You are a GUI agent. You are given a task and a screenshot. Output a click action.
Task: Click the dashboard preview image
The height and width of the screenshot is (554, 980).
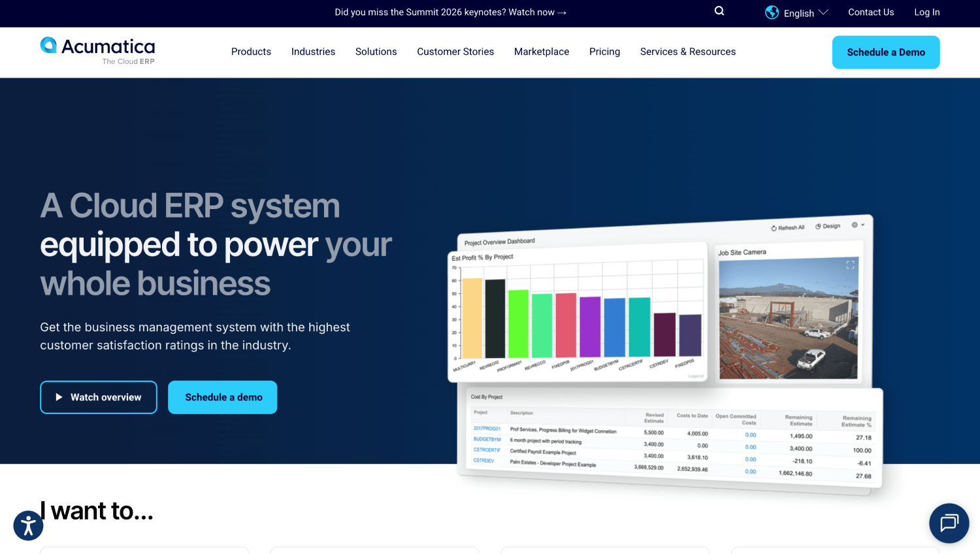665,356
